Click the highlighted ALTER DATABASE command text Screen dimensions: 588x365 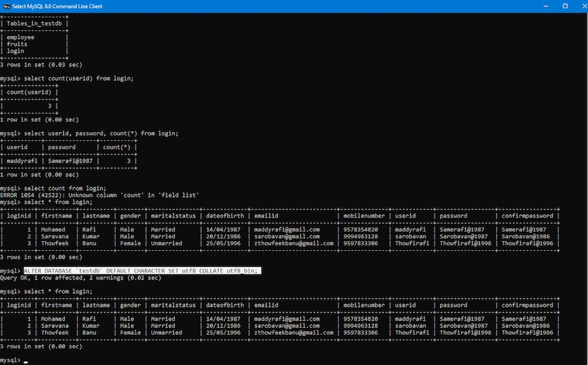[142, 270]
